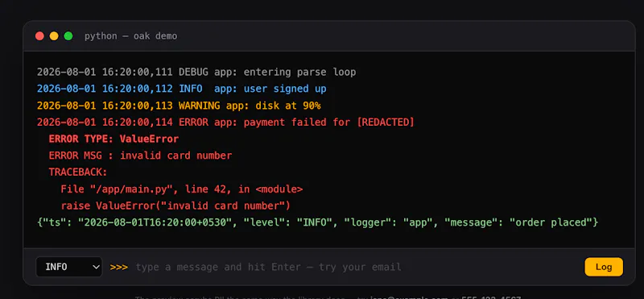The height and width of the screenshot is (299, 644).
Task: Click the yellow minimize window dot
Action: pyautogui.click(x=54, y=36)
